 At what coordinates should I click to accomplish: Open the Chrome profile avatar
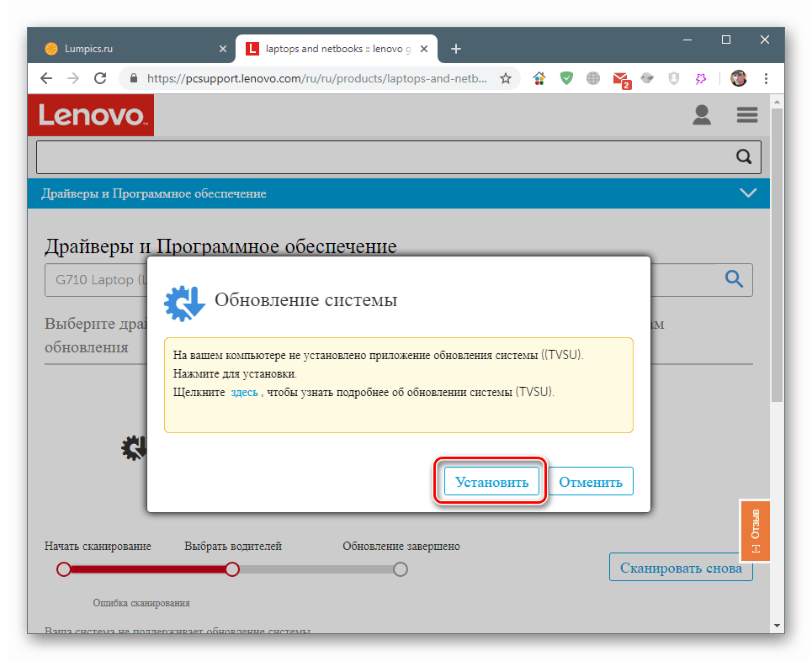coord(739,78)
